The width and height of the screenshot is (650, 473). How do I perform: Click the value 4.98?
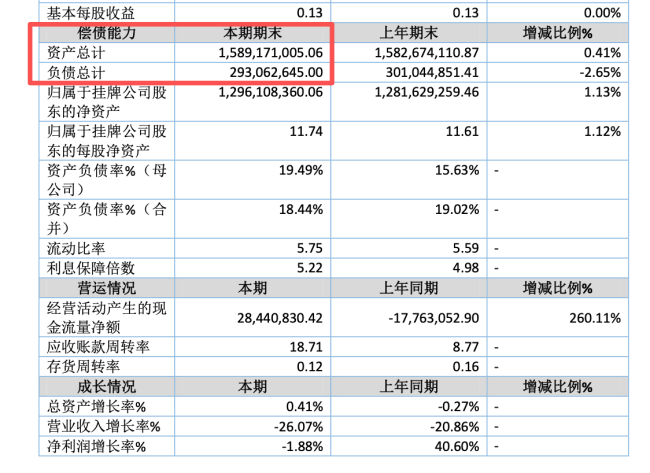coord(466,268)
